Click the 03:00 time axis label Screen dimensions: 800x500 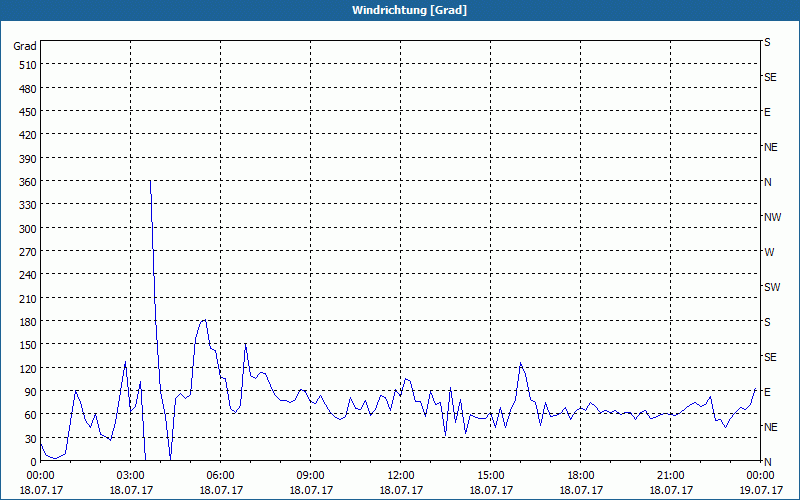[x=131, y=476]
